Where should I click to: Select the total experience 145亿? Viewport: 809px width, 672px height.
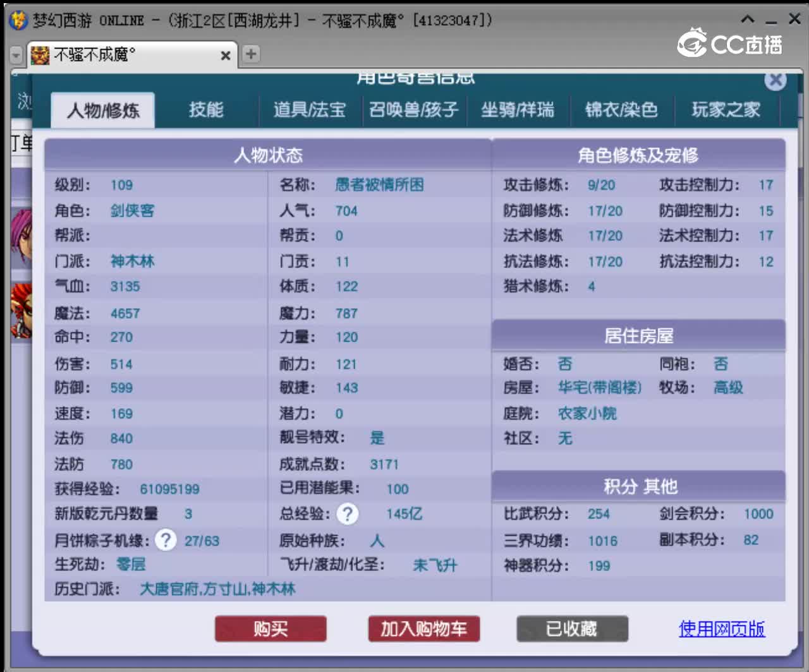point(404,514)
